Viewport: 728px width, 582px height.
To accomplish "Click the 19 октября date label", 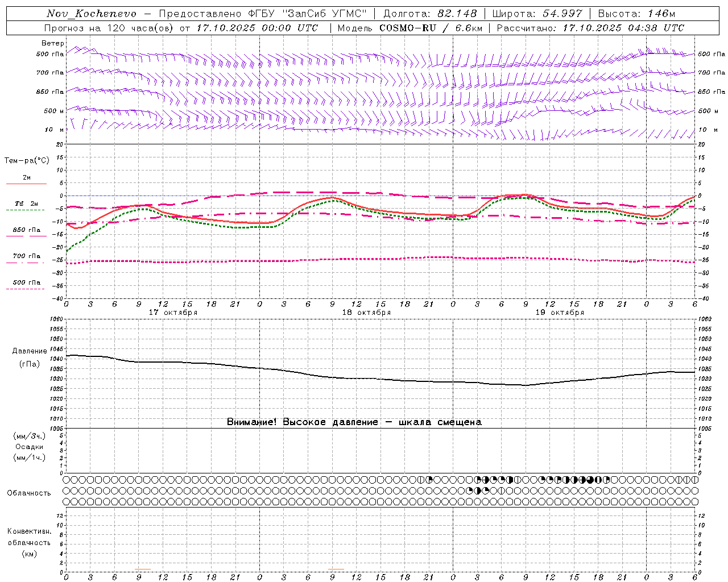I will pyautogui.click(x=560, y=313).
